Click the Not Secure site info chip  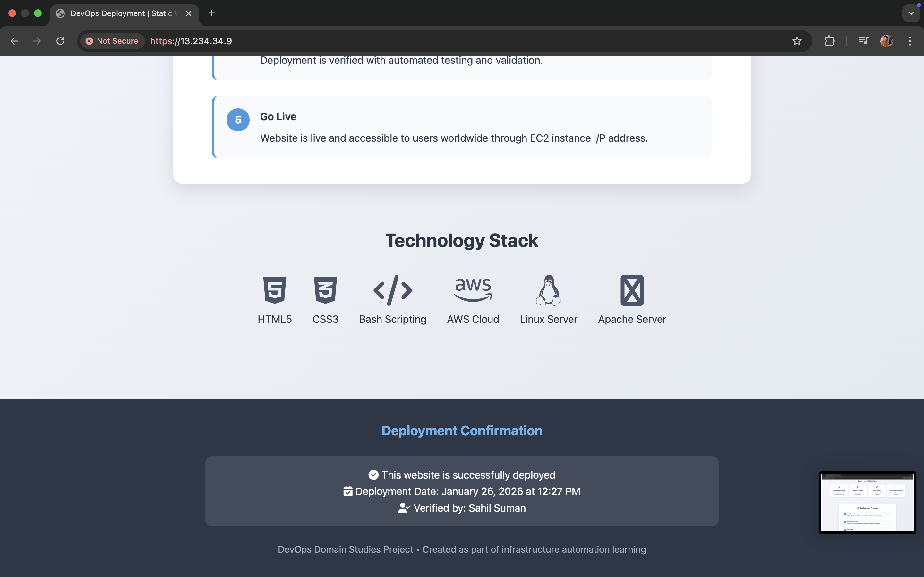click(112, 41)
